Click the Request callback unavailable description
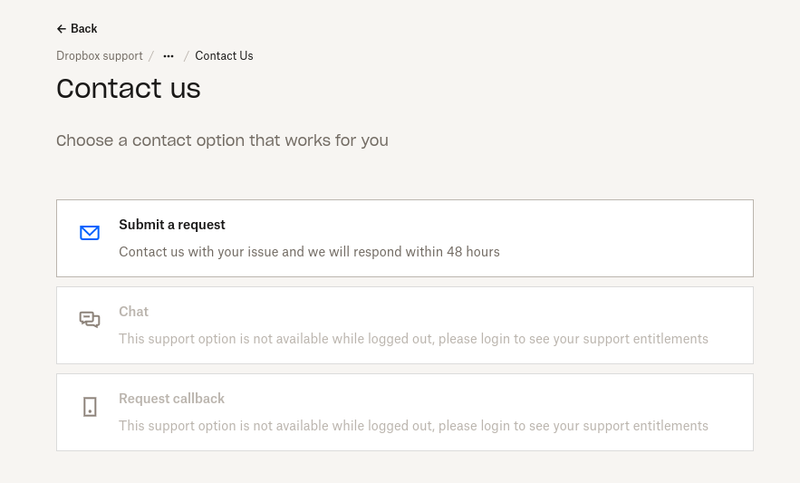The width and height of the screenshot is (800, 483). click(413, 426)
